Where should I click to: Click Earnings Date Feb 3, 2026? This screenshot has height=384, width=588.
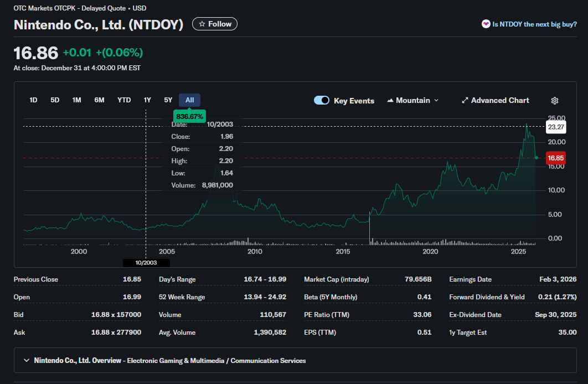point(558,279)
